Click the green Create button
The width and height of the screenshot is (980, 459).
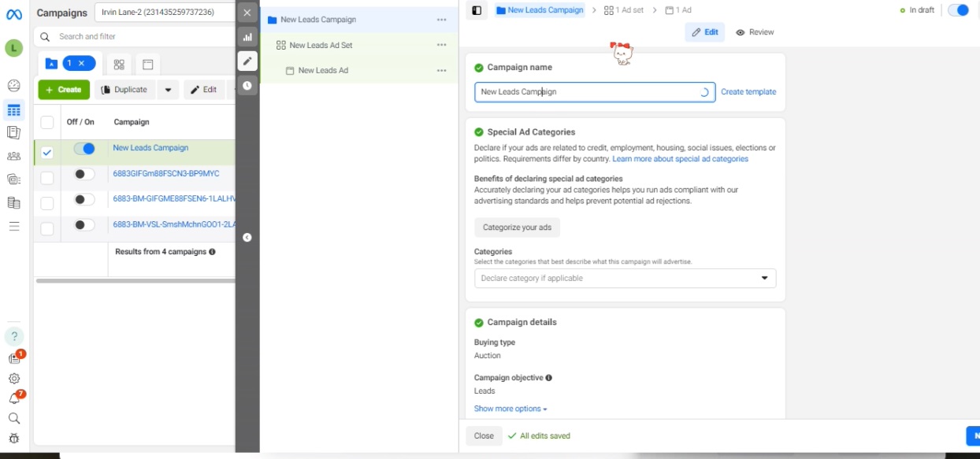coord(64,90)
